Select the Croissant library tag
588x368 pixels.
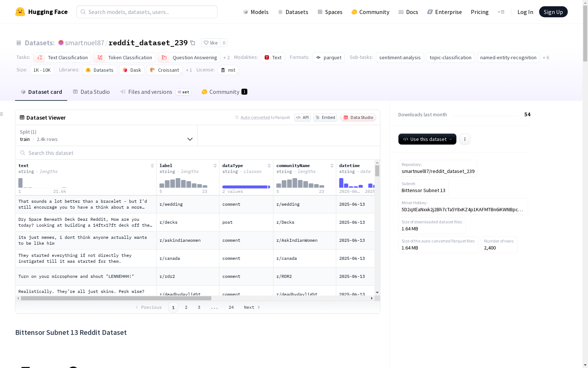(165, 70)
